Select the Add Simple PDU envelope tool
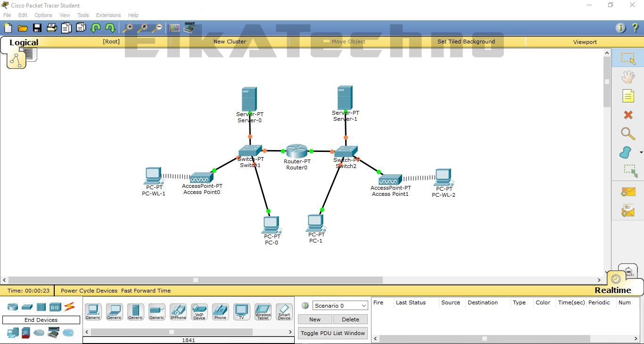644x344 pixels. pos(628,192)
